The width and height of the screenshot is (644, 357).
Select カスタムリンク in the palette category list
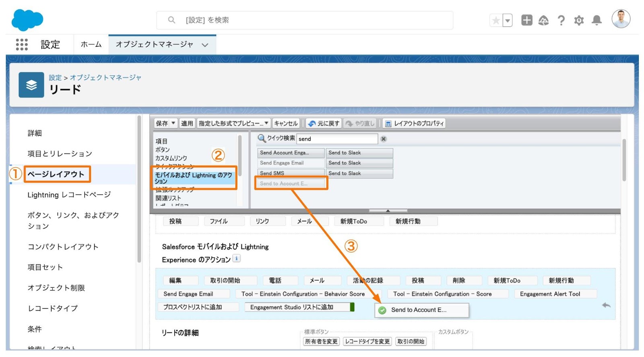coord(171,158)
